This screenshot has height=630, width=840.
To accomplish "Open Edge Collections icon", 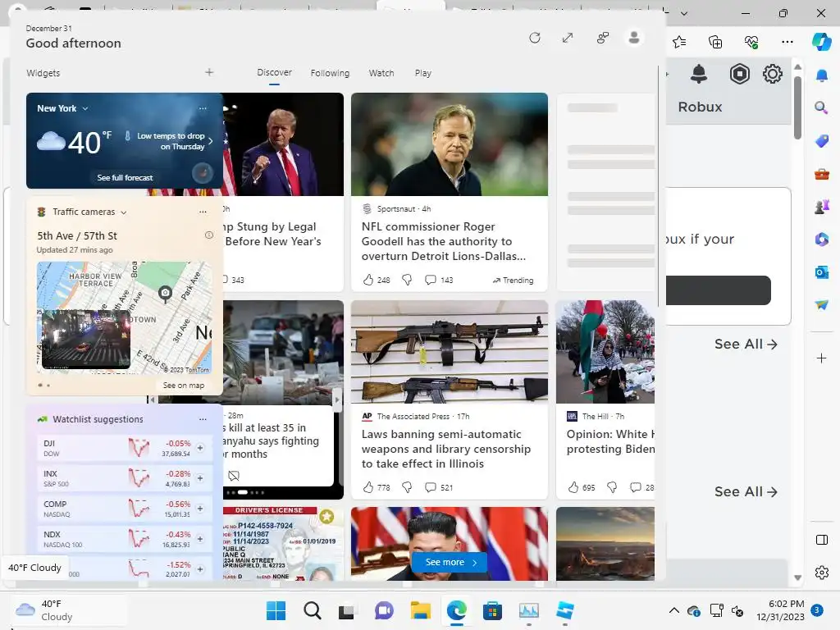I will pyautogui.click(x=715, y=42).
